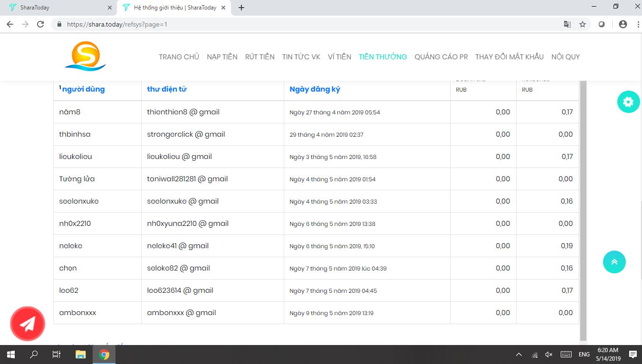Select VÍ TIỀN in the navigation
Image resolution: width=642 pixels, height=364 pixels.
339,57
